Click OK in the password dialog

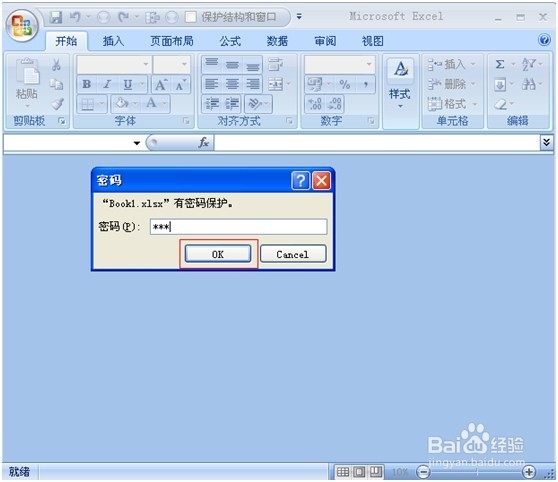pos(218,254)
